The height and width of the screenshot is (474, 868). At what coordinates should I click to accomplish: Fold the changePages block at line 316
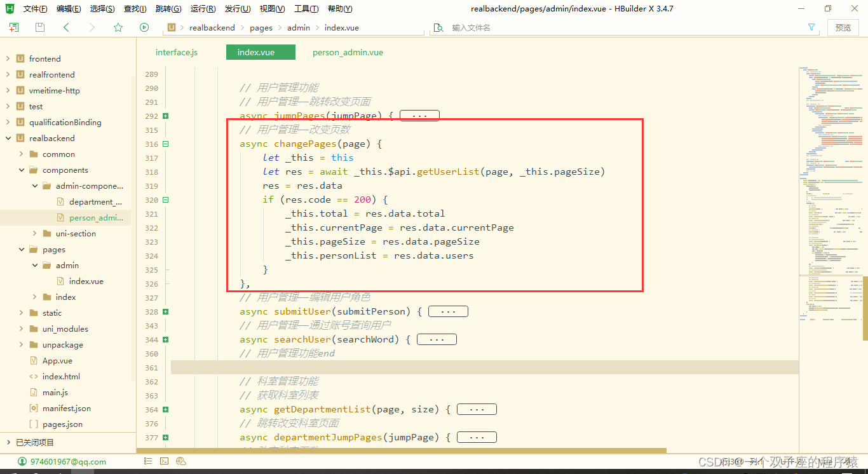click(x=165, y=144)
